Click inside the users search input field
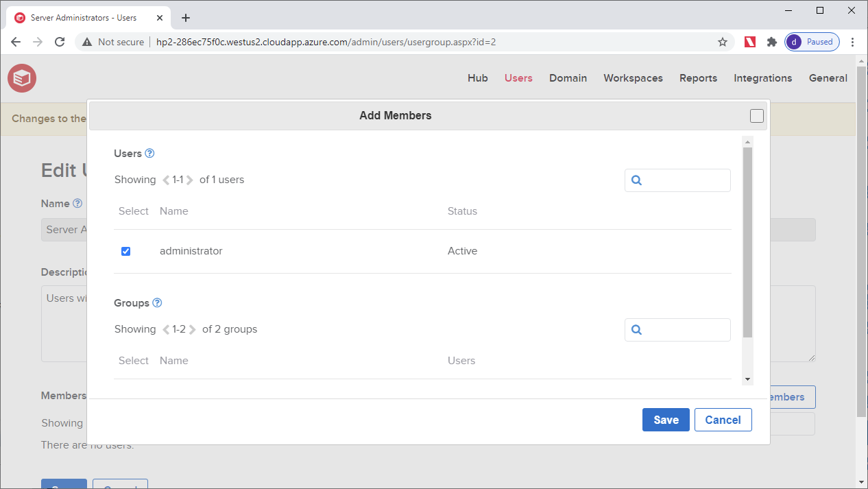 (686, 180)
